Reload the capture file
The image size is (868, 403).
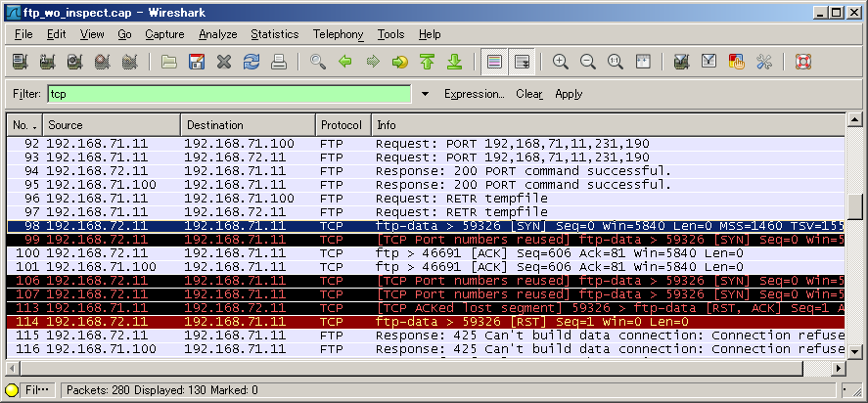click(251, 62)
